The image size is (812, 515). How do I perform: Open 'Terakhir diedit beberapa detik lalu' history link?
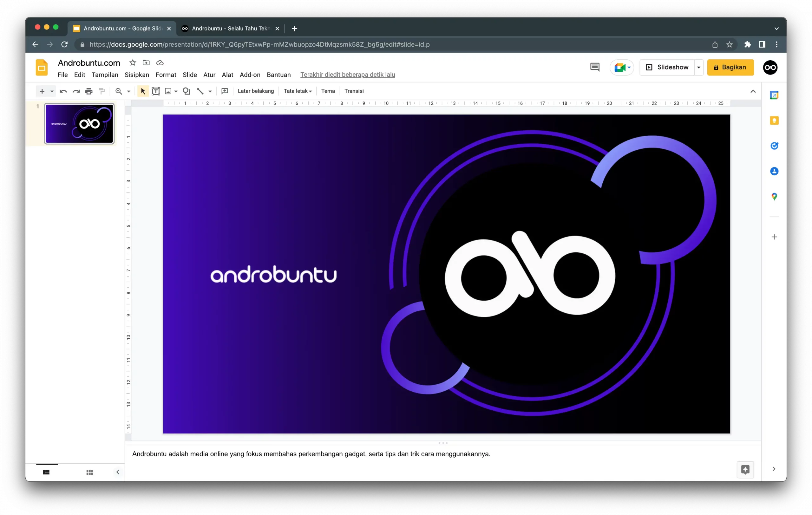click(x=348, y=75)
